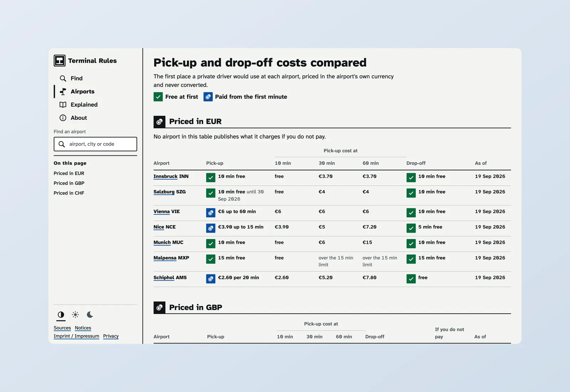Jump to Priced in EUR section link

(x=69, y=174)
